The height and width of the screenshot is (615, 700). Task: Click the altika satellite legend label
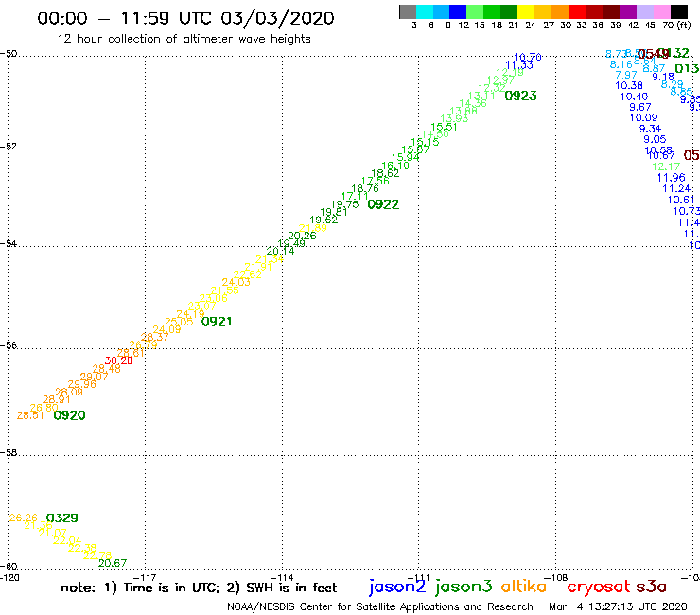524,587
